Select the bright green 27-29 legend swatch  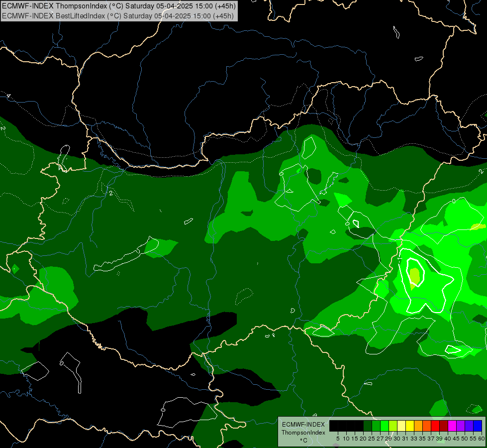click(385, 426)
